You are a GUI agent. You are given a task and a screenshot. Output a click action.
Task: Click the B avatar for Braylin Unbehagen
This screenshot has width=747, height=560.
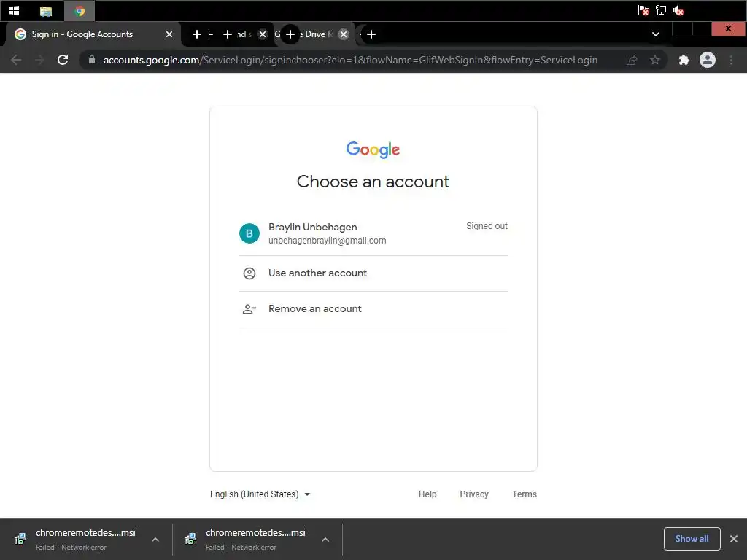[249, 233]
